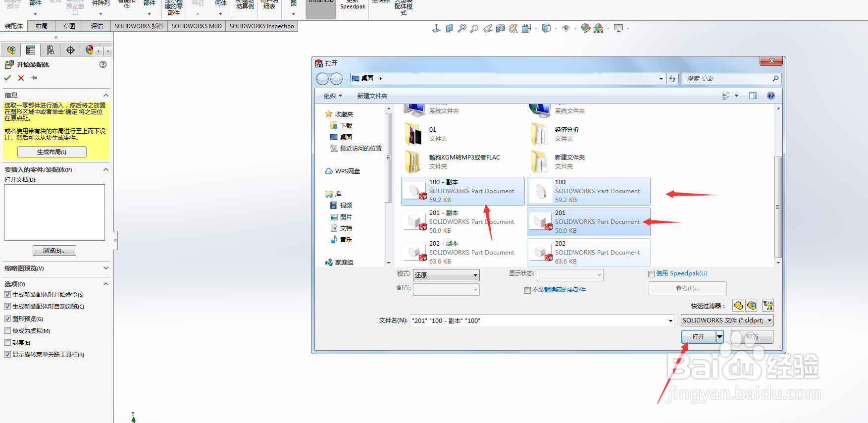Open the 打开 button split arrow
868x423 pixels.
coord(719,337)
